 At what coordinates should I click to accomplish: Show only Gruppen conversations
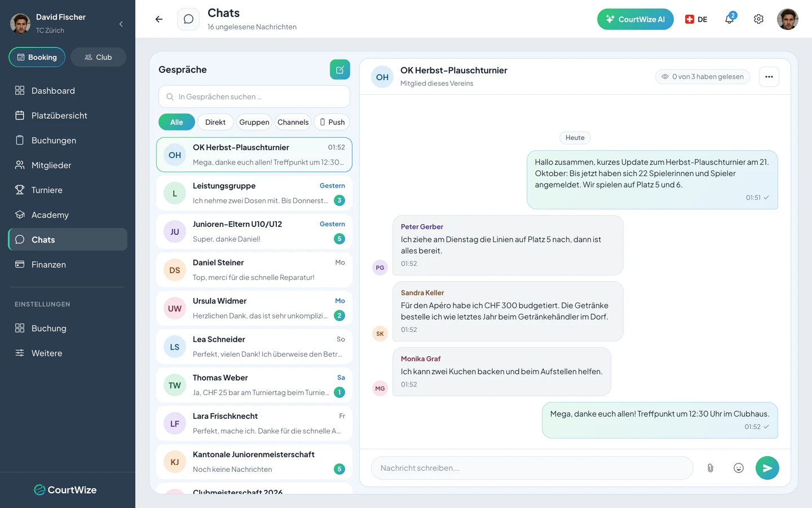(x=254, y=122)
